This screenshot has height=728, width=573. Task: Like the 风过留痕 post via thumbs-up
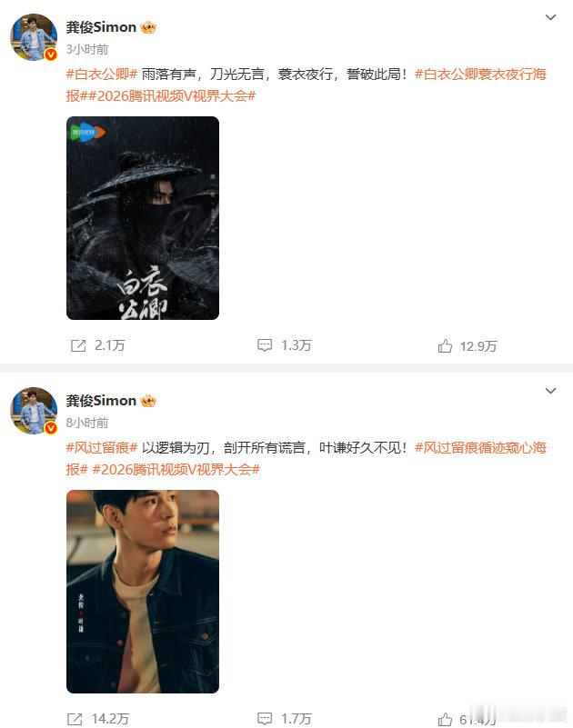445,719
